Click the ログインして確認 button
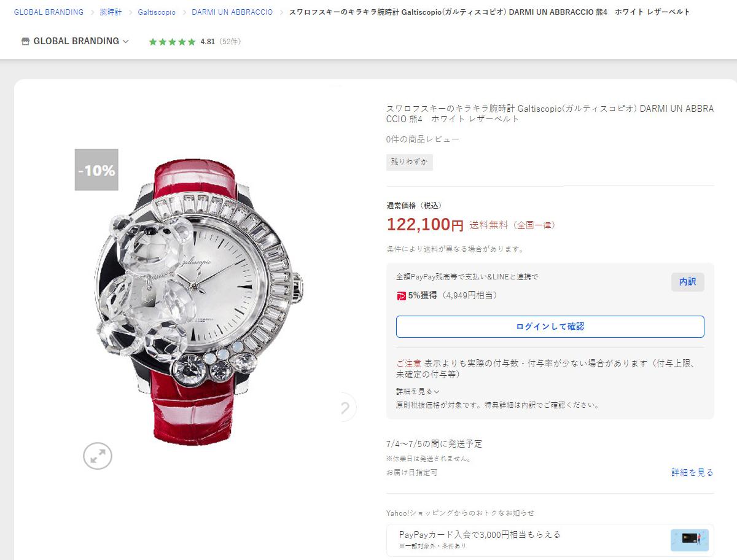Viewport: 737px width, 560px height. click(x=550, y=327)
